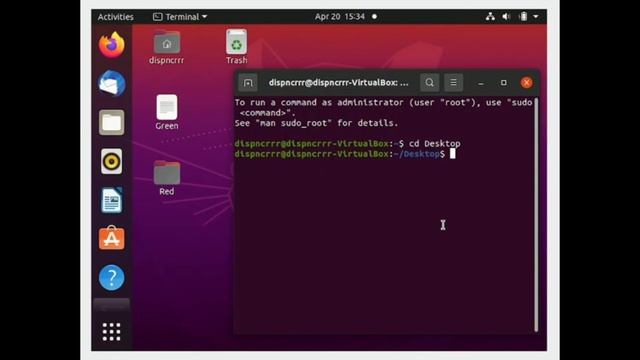Click the volume speaker icon
Viewport: 640px width, 360px height.
tap(506, 17)
